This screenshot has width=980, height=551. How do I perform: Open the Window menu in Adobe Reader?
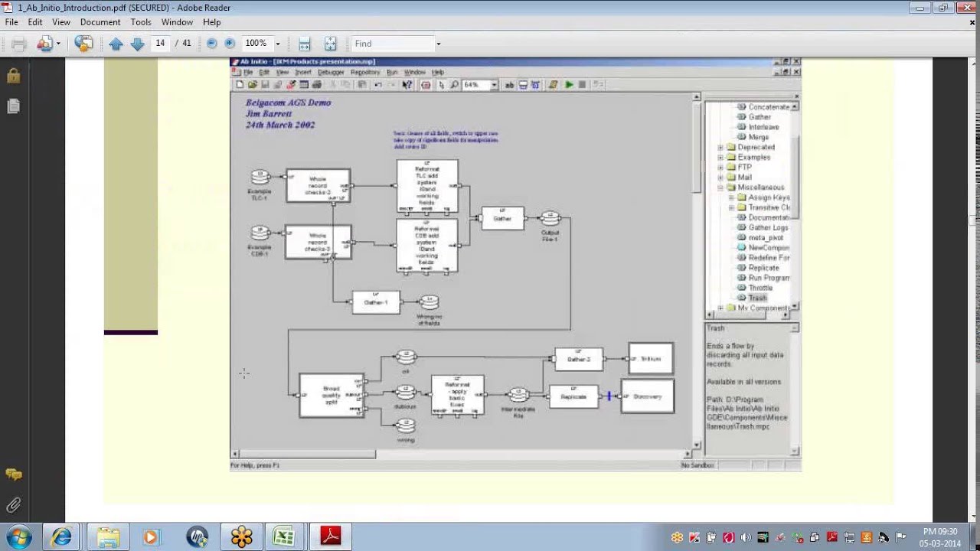click(x=177, y=22)
